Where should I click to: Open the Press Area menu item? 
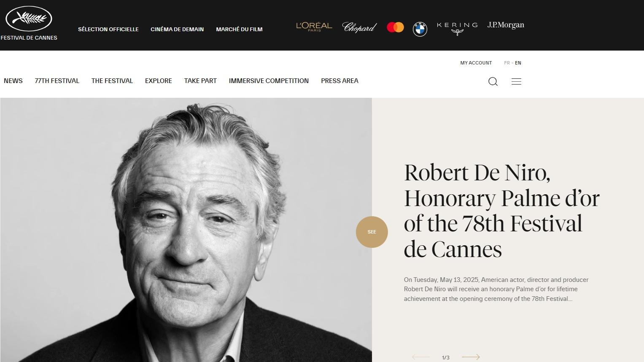(340, 81)
